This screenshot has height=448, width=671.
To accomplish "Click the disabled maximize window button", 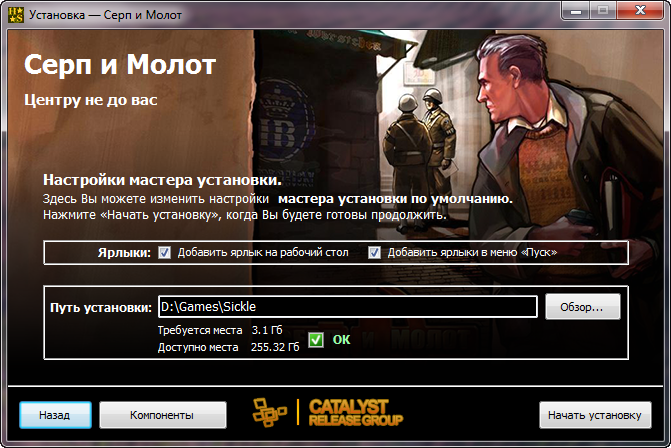I will 603,11.
